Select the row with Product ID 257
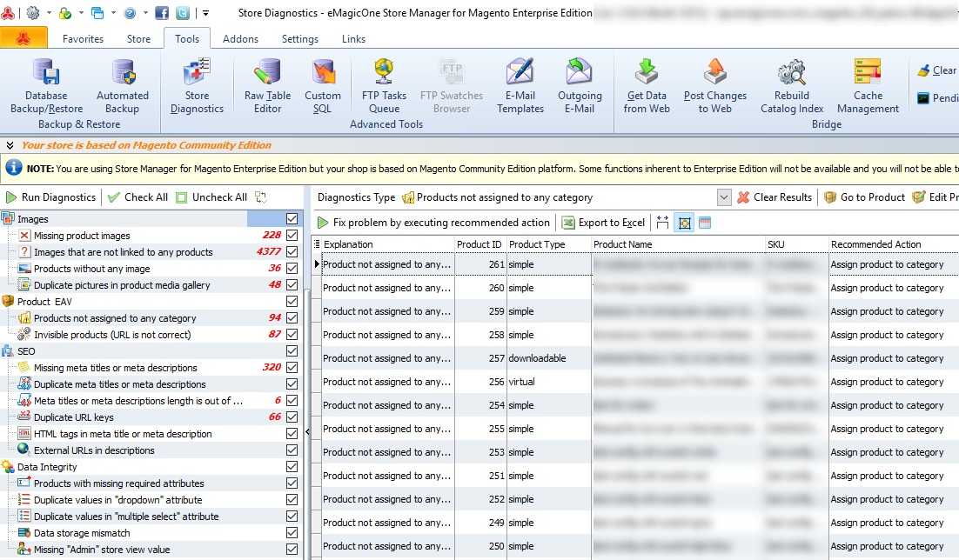The height and width of the screenshot is (560, 959). pos(634,358)
